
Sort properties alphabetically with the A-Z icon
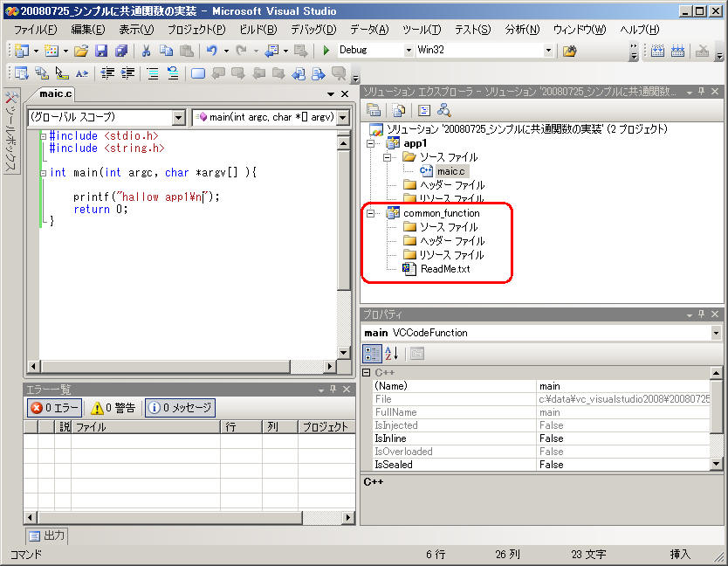tap(391, 353)
